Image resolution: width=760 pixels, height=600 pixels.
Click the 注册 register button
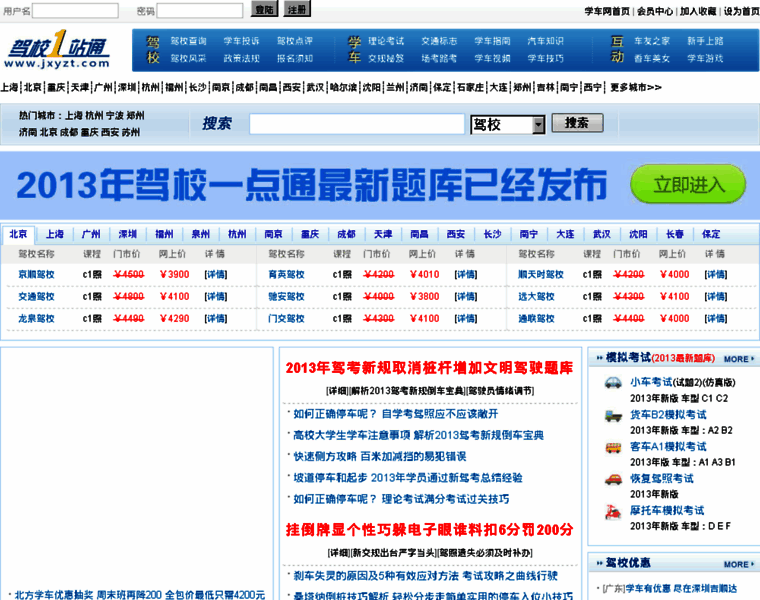297,9
